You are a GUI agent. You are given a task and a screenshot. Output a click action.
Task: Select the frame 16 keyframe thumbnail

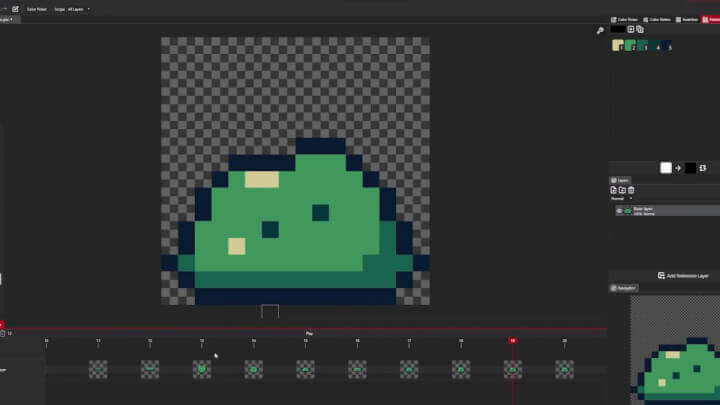point(357,370)
